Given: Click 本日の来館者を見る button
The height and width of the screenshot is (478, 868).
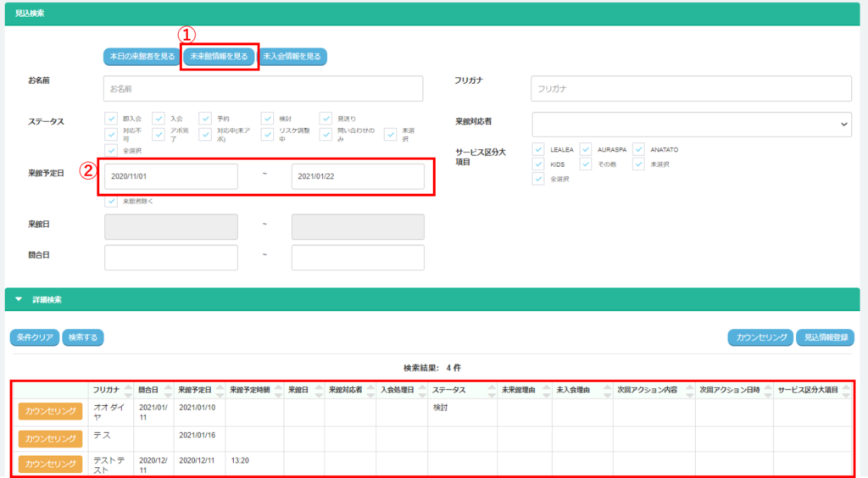Looking at the screenshot, I should [x=141, y=57].
